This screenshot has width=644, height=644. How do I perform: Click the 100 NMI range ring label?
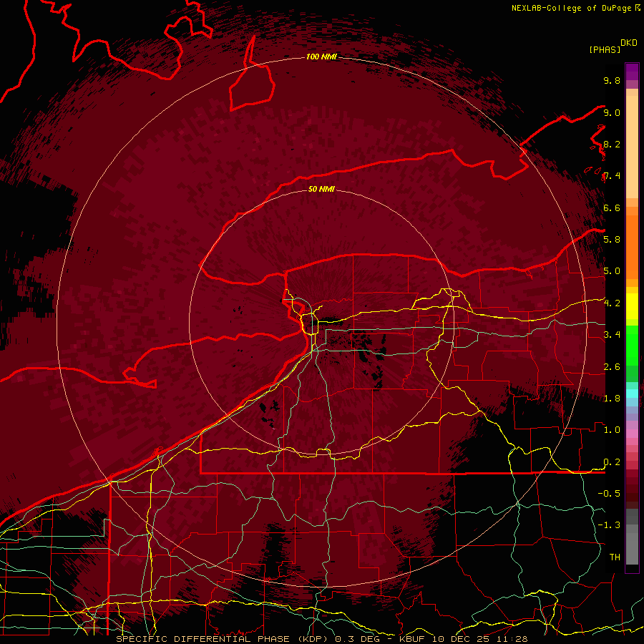pos(321,57)
